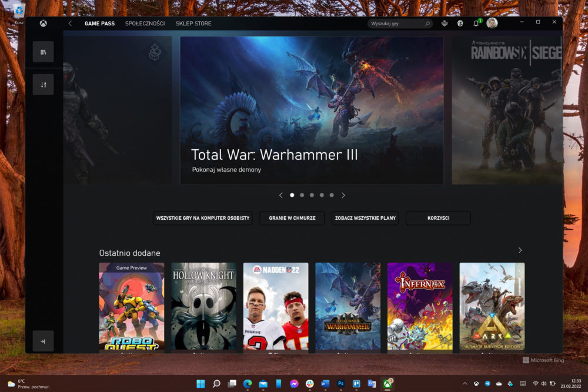Screen dimensions: 588x392
Task: Click the ZOBACZ WSZYSTKIE PLANY button
Action: (x=365, y=218)
